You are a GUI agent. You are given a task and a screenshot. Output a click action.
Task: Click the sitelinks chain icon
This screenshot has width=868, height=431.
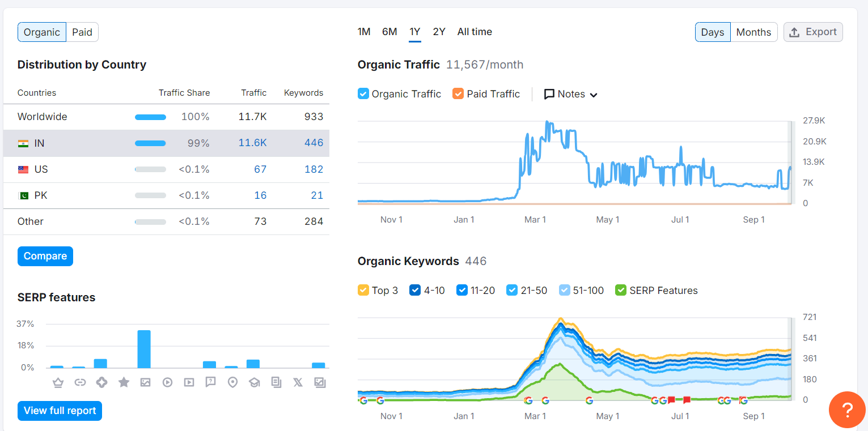click(79, 383)
